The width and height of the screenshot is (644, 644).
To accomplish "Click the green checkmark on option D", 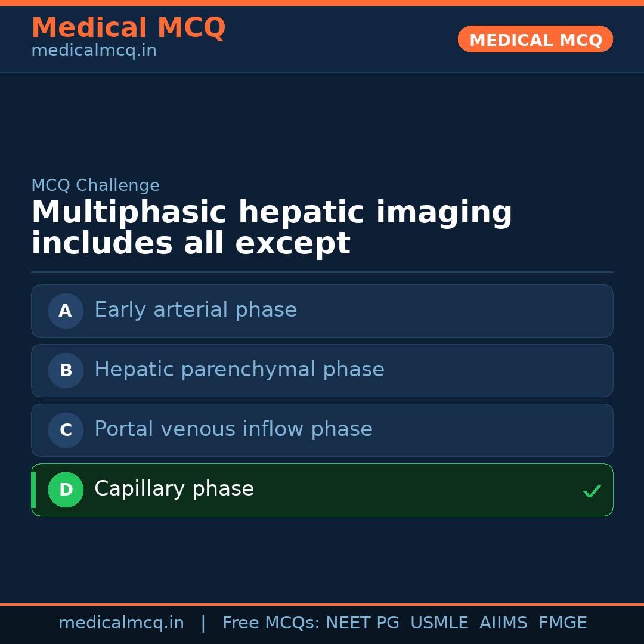I will point(592,491).
